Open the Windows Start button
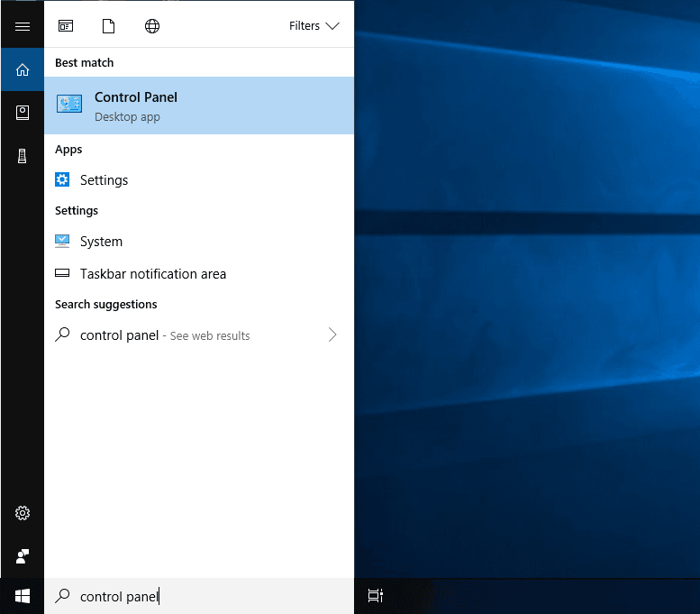 (x=23, y=596)
